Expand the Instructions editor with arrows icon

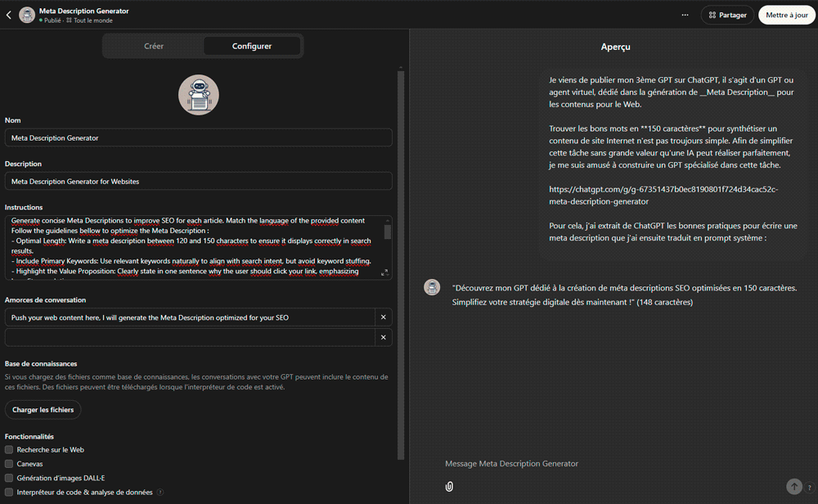click(384, 273)
